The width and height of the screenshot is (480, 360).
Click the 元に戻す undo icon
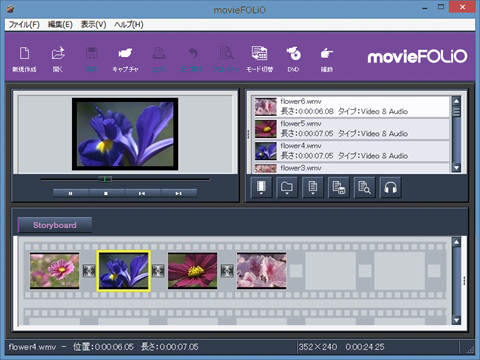click(192, 59)
